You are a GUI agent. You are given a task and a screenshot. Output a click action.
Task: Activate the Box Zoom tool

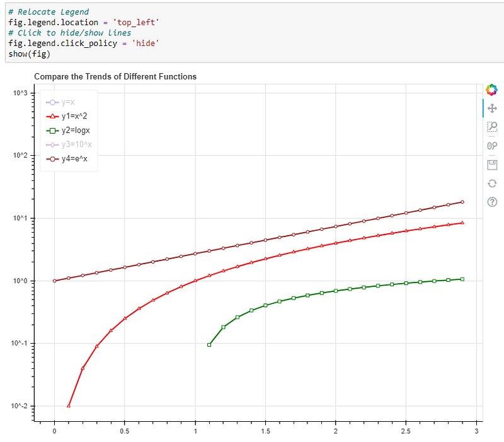492,127
